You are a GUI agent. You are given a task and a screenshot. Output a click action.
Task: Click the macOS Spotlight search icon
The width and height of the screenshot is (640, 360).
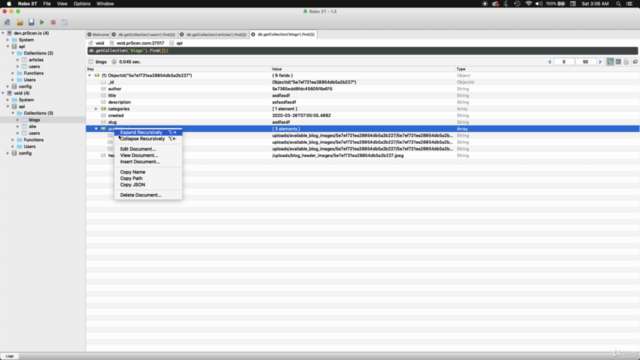click(x=618, y=4)
